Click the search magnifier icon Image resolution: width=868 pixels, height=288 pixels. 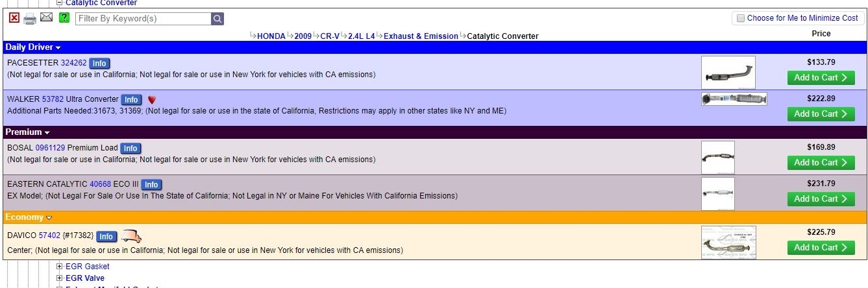[x=217, y=19]
